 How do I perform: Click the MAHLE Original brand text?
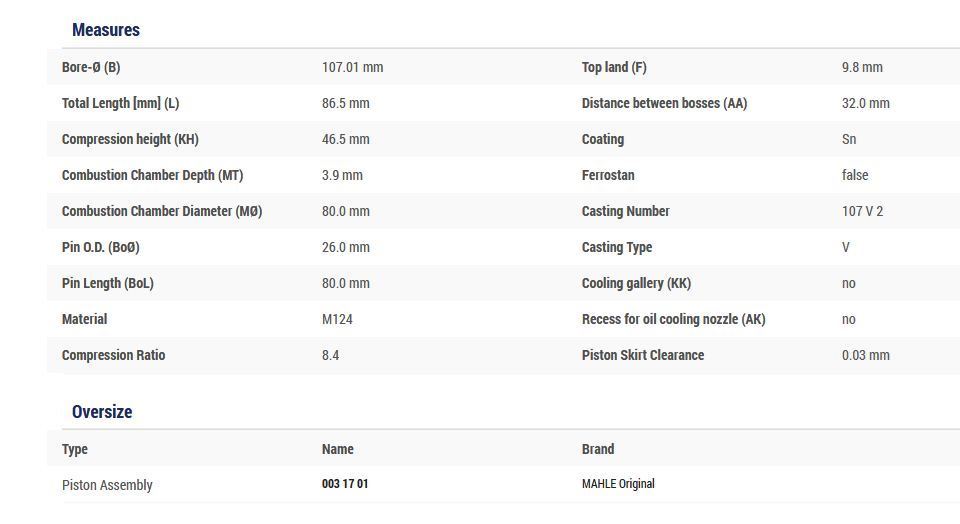[618, 484]
